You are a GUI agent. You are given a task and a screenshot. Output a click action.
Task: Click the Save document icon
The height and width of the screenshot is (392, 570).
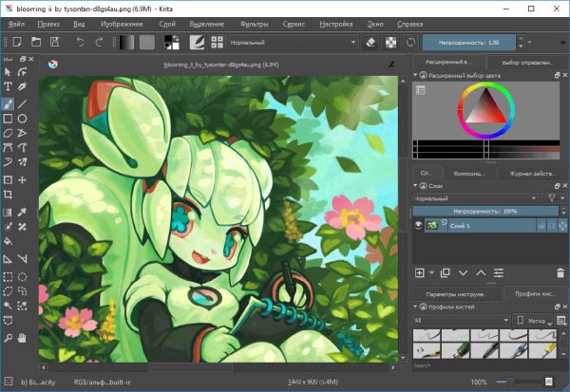pyautogui.click(x=52, y=43)
